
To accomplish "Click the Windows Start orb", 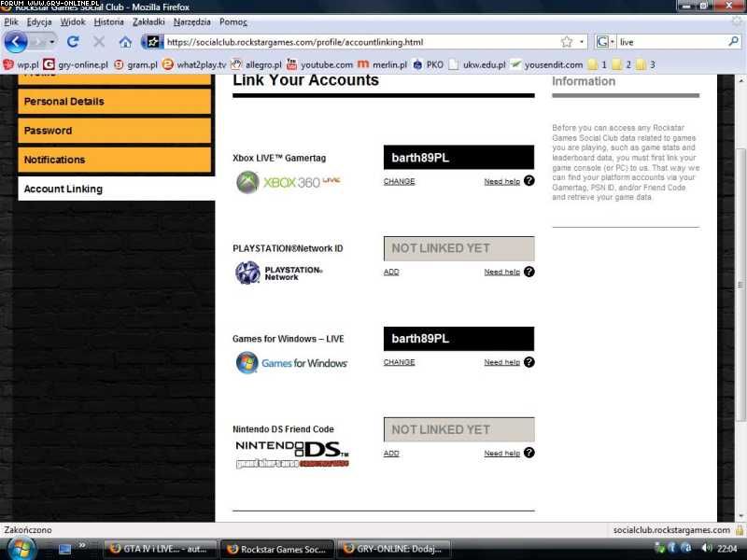I will point(21,549).
